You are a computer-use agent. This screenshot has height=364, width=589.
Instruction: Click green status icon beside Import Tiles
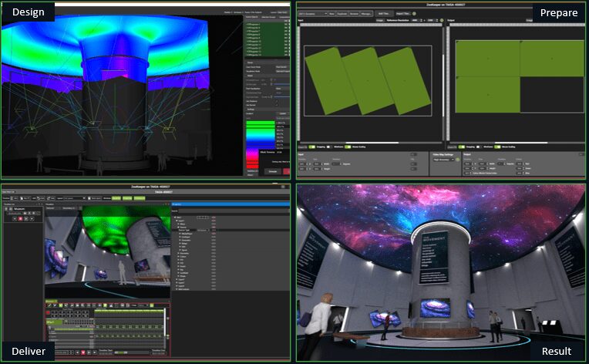(414, 14)
